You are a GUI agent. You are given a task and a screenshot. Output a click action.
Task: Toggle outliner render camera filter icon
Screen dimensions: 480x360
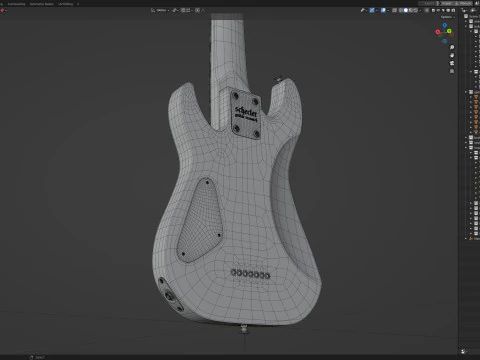pos(453,10)
